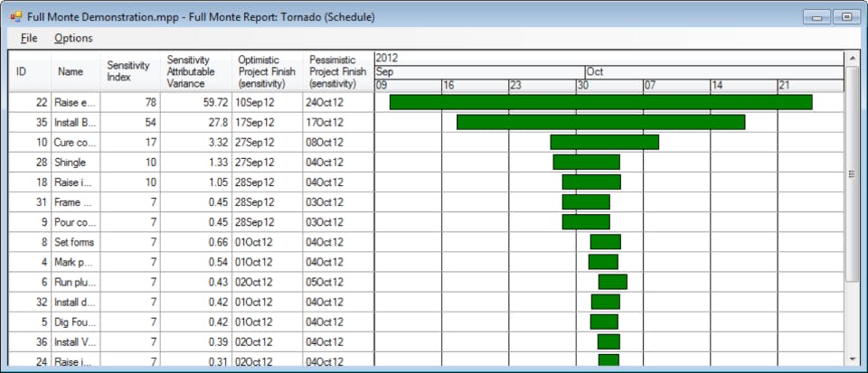
Task: Open the File menu
Action: 29,38
